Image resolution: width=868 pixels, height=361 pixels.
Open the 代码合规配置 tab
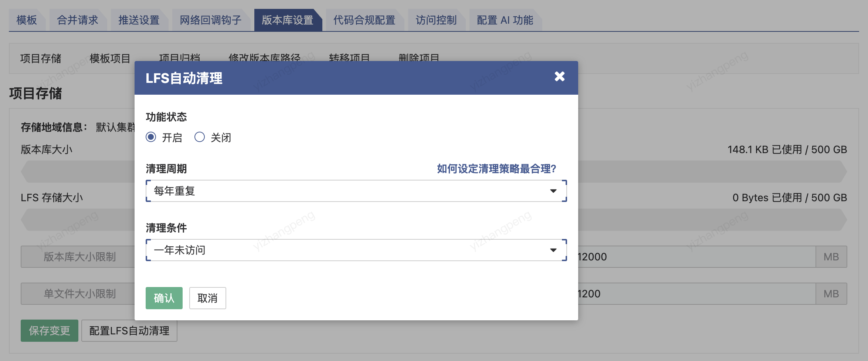364,20
